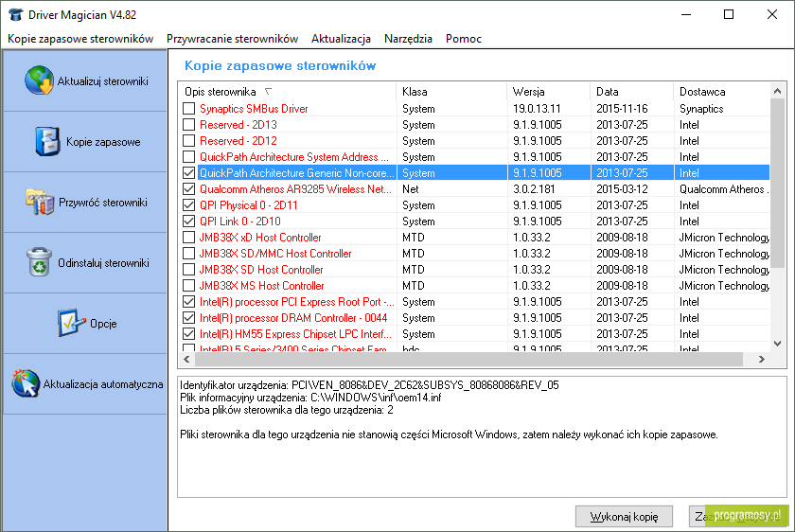Sort list by Data column header
The image size is (795, 532).
pos(632,92)
